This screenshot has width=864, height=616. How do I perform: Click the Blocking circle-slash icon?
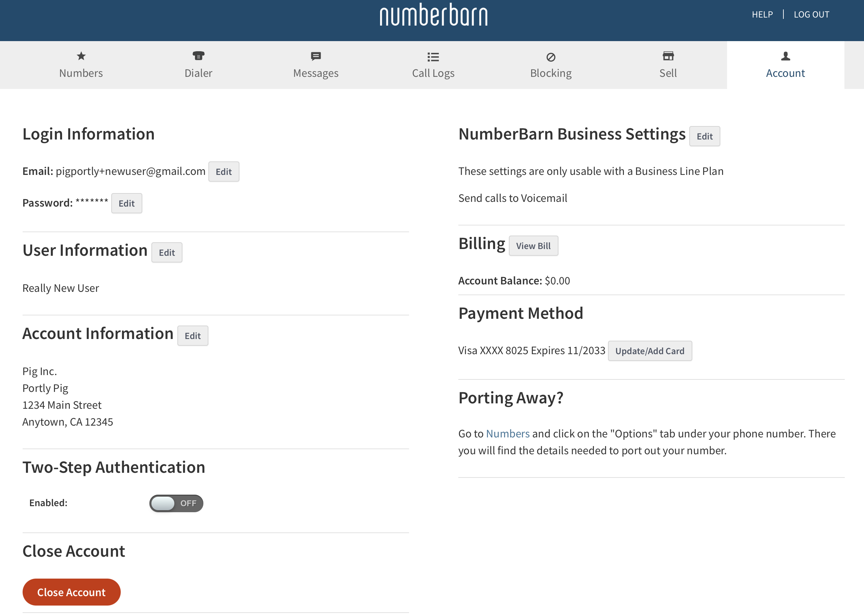pos(551,57)
